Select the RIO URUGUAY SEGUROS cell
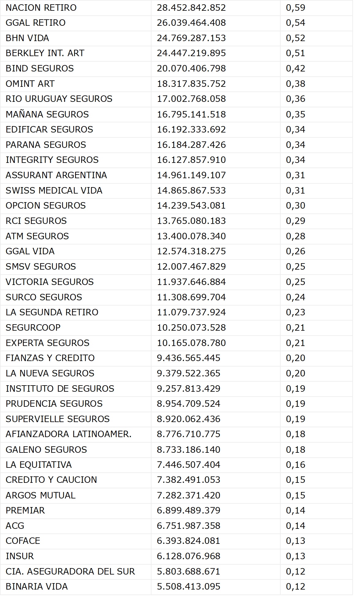This screenshot has width=364, height=596. (59, 99)
